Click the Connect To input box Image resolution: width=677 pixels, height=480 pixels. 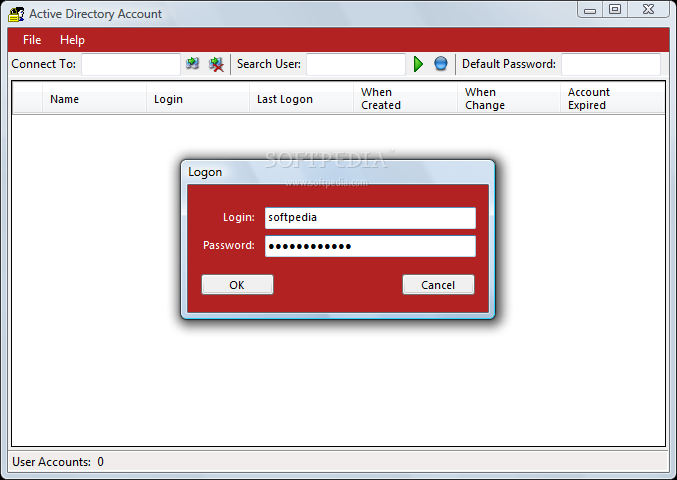coord(131,64)
